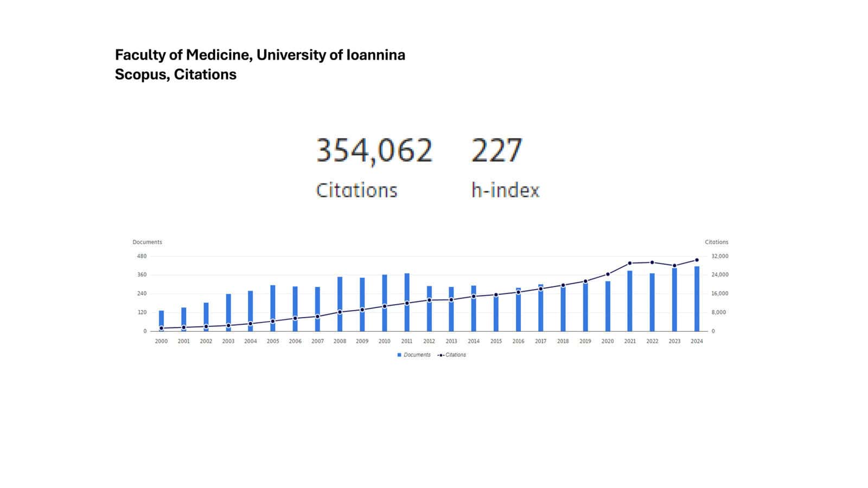Click the Documents left axis title

pyautogui.click(x=147, y=242)
